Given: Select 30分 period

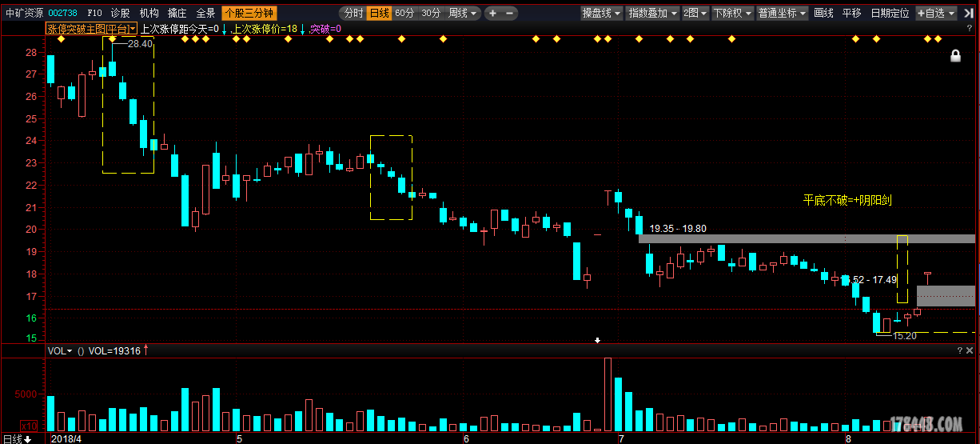Looking at the screenshot, I should point(431,14).
